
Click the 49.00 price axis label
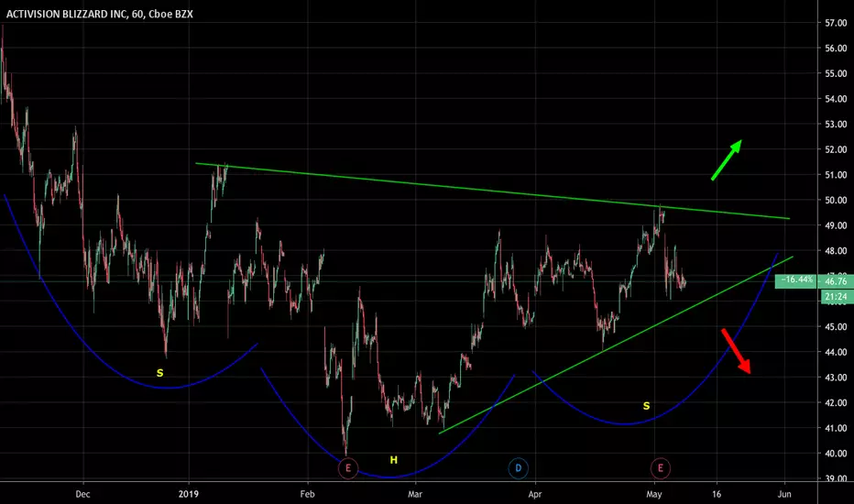coord(836,225)
